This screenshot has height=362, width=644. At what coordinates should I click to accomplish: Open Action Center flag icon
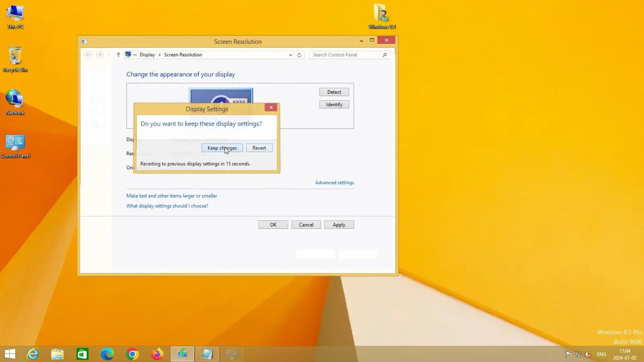(x=568, y=354)
